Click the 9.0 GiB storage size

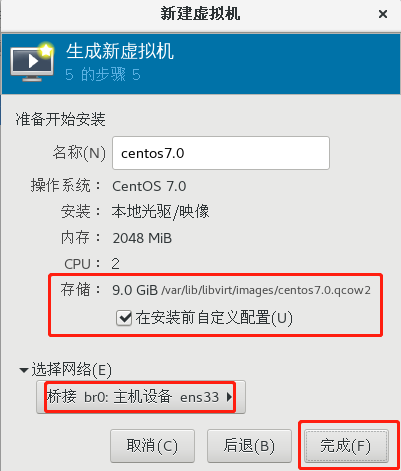click(x=135, y=290)
